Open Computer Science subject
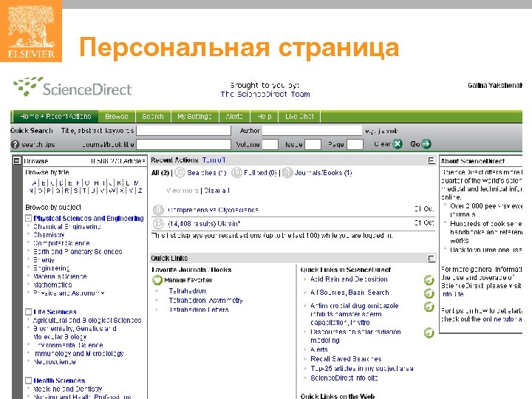Viewport: 532px width, 399px height. pos(61,243)
